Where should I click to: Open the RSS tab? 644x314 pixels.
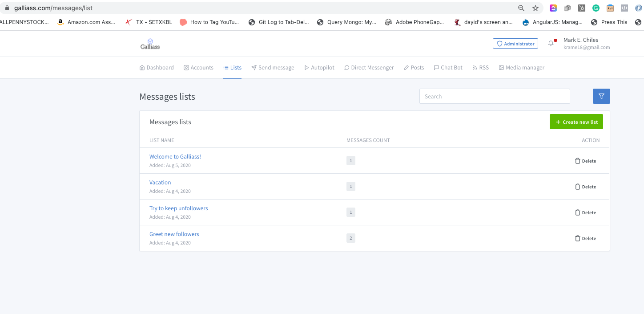[x=480, y=68]
